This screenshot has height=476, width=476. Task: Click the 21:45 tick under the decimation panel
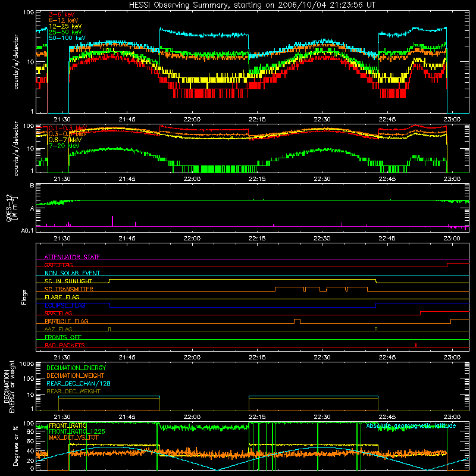127,417
